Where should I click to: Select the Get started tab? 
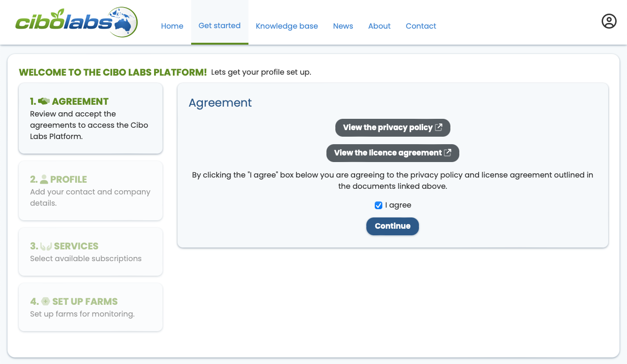(219, 26)
